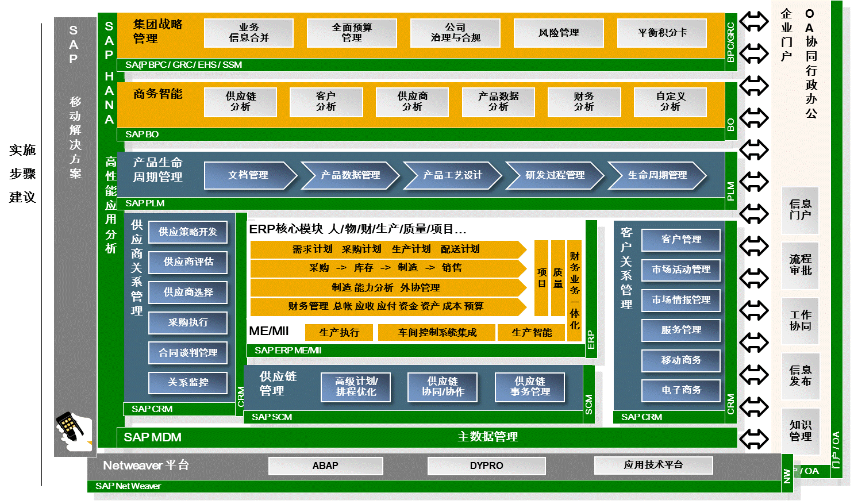Select the DYPRO box
The width and height of the screenshot is (854, 504).
(486, 466)
